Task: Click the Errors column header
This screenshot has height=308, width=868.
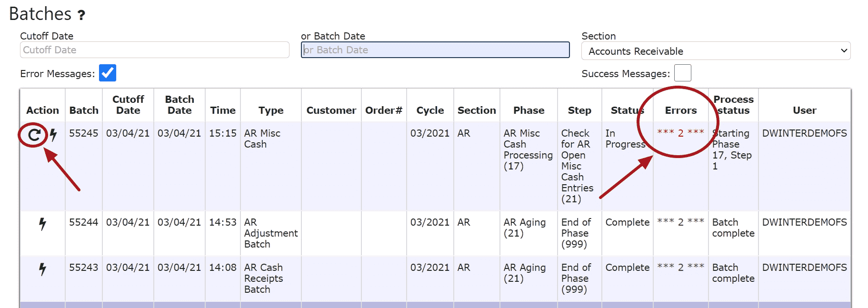Action: pos(680,110)
